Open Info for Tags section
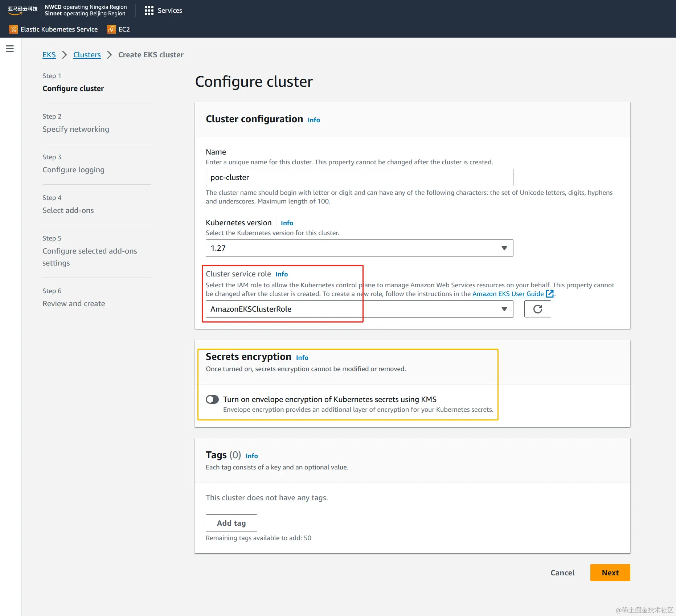 click(x=252, y=456)
